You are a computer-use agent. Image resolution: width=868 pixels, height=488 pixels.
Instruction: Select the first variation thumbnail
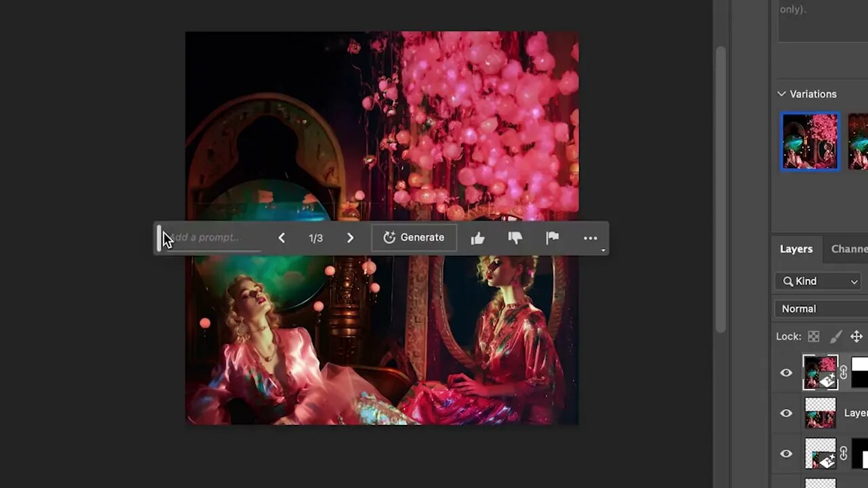tap(810, 141)
